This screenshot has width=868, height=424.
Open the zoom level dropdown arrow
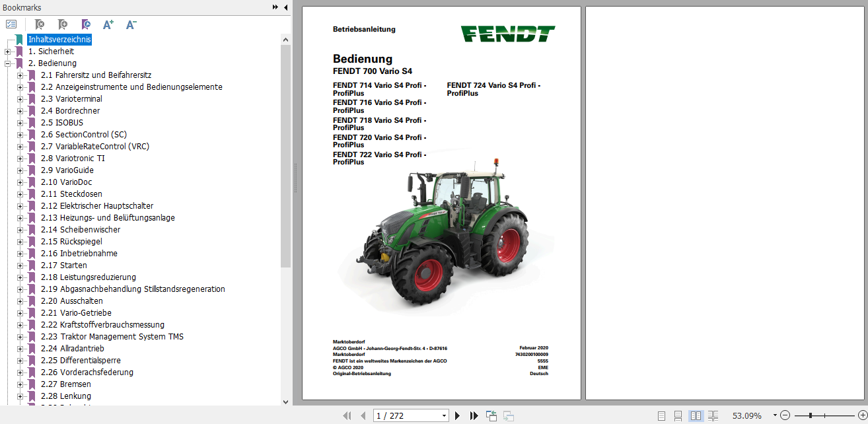pyautogui.click(x=775, y=415)
